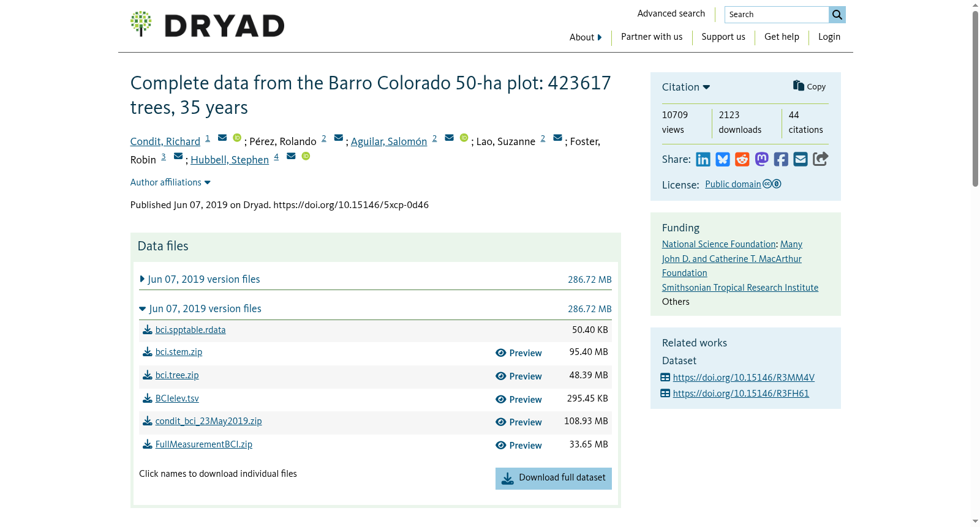This screenshot has width=980, height=527.
Task: Share the dataset on Mastodon
Action: click(762, 160)
